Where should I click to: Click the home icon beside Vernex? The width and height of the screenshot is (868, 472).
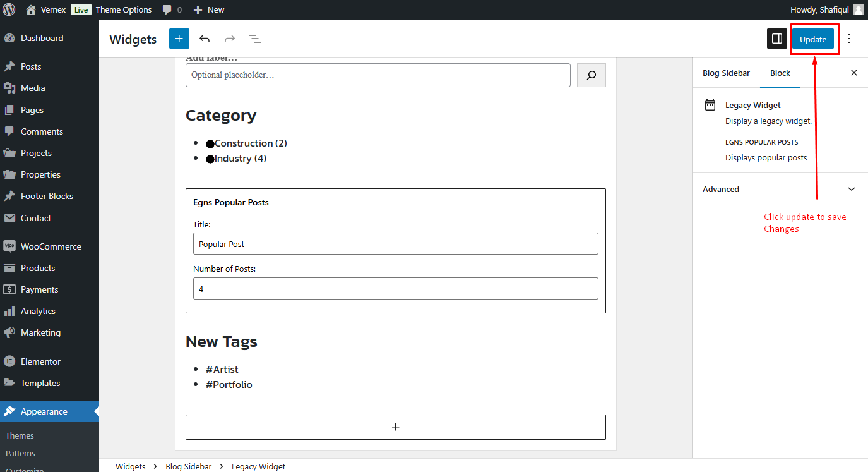pos(30,9)
